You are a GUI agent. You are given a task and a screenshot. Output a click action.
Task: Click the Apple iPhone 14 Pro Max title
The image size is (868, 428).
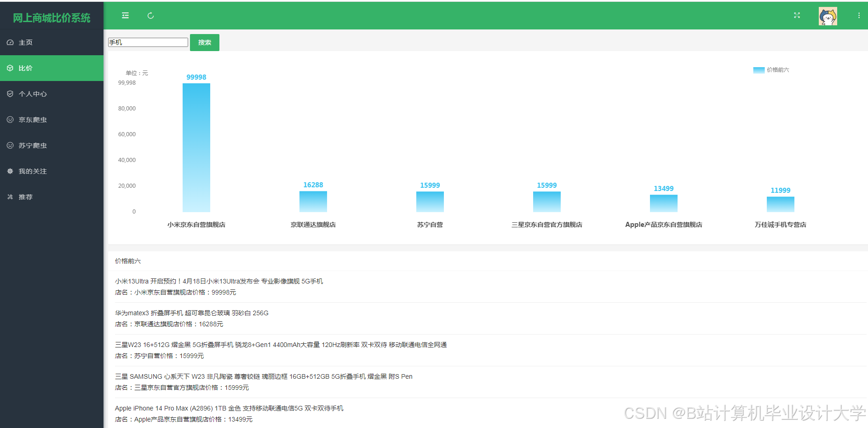(229, 408)
